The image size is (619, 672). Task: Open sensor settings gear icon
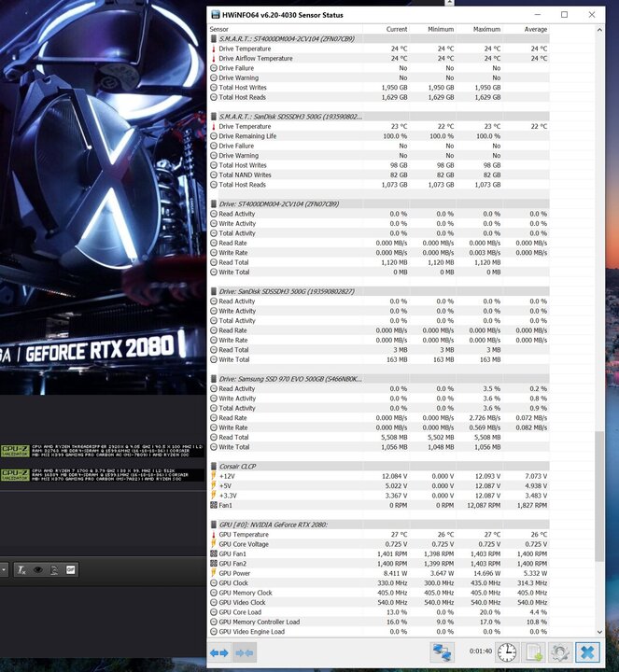click(560, 652)
